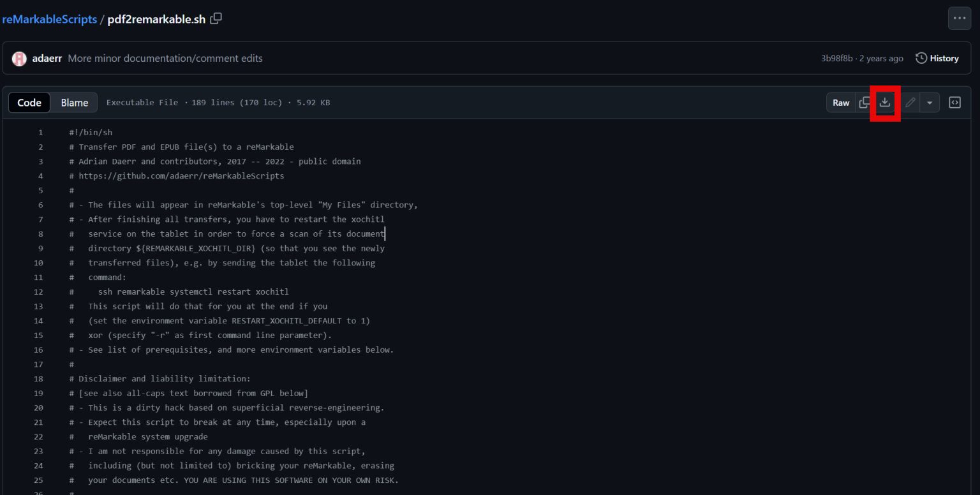
Task: Select the Code view
Action: click(29, 102)
